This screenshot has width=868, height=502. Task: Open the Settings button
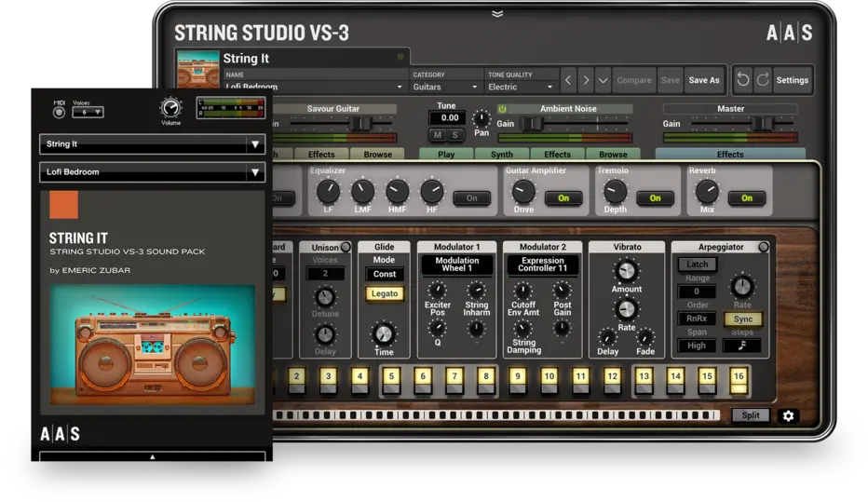point(793,80)
